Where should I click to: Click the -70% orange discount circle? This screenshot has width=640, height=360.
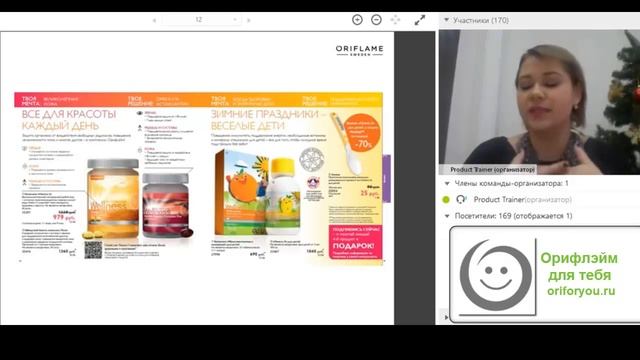click(x=362, y=133)
